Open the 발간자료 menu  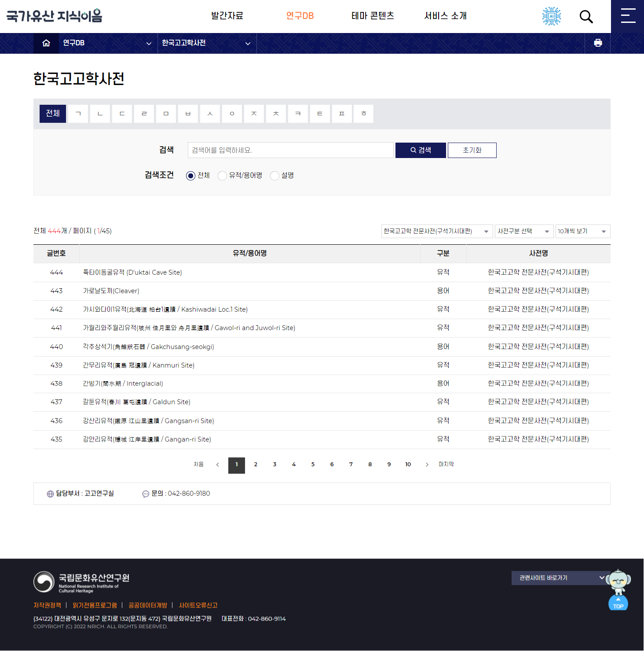227,16
